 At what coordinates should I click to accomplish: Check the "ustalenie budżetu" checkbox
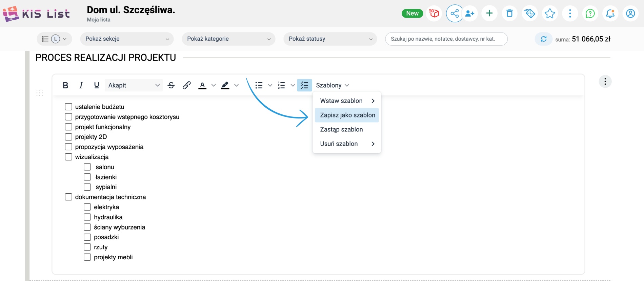click(x=68, y=107)
